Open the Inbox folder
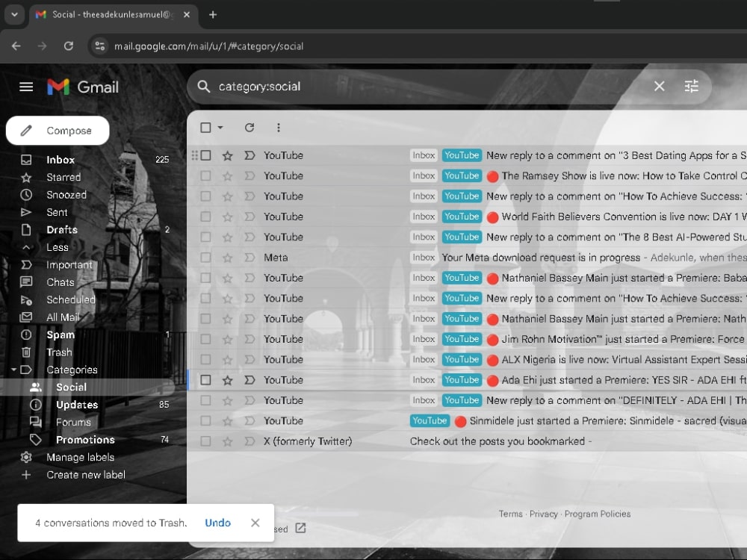This screenshot has width=747, height=560. [x=61, y=160]
